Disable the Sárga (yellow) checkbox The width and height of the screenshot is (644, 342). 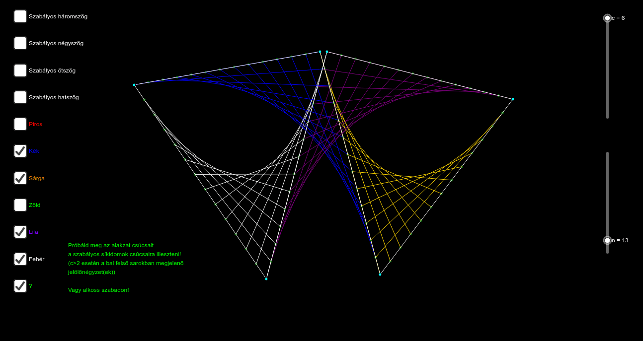20,178
